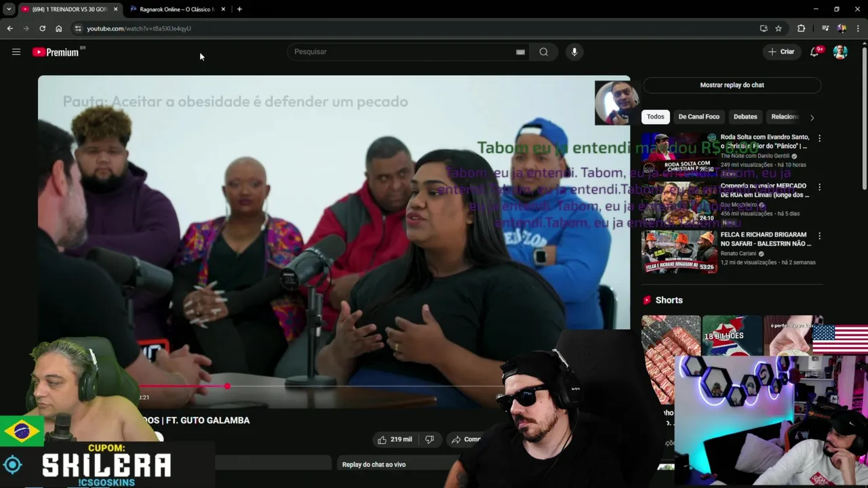Open options menu for Roda Solta video

tap(819, 138)
